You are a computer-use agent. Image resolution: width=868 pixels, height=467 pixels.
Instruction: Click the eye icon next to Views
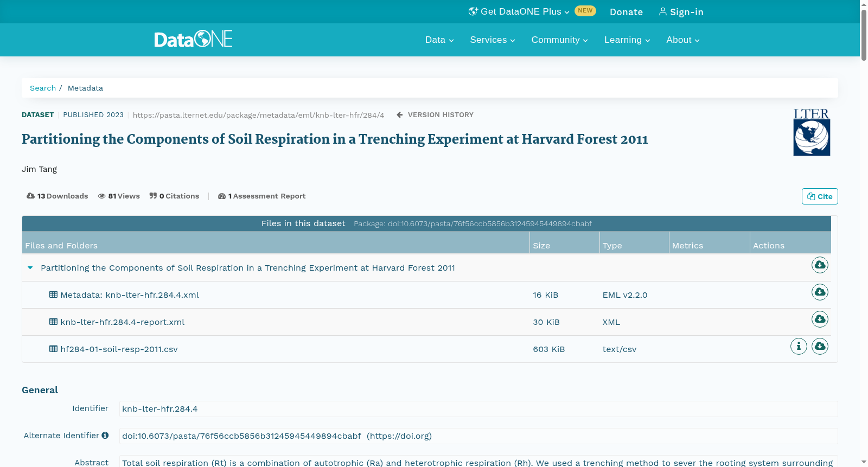click(x=101, y=196)
